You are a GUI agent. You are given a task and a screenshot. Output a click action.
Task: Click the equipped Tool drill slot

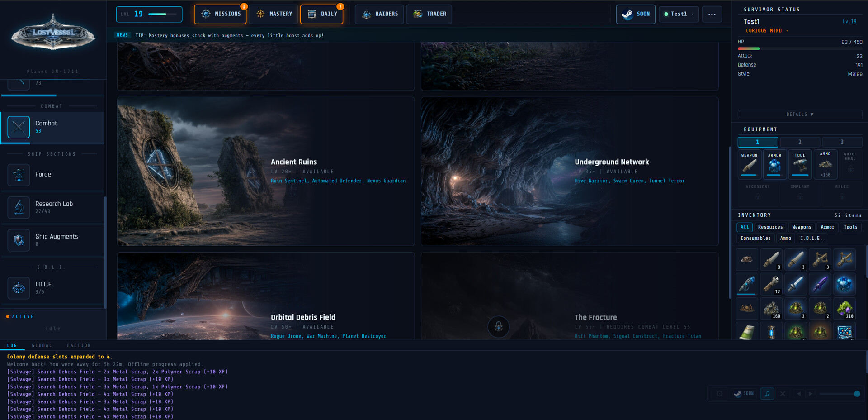tap(800, 165)
